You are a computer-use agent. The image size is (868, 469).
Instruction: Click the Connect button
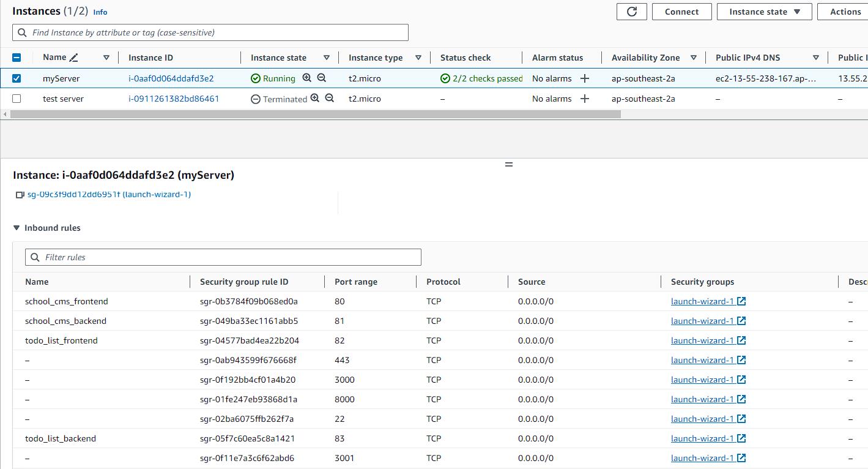[x=681, y=12]
